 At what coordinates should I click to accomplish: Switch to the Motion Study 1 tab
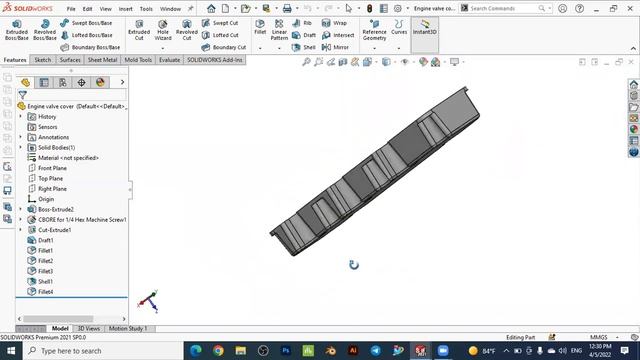pos(128,329)
